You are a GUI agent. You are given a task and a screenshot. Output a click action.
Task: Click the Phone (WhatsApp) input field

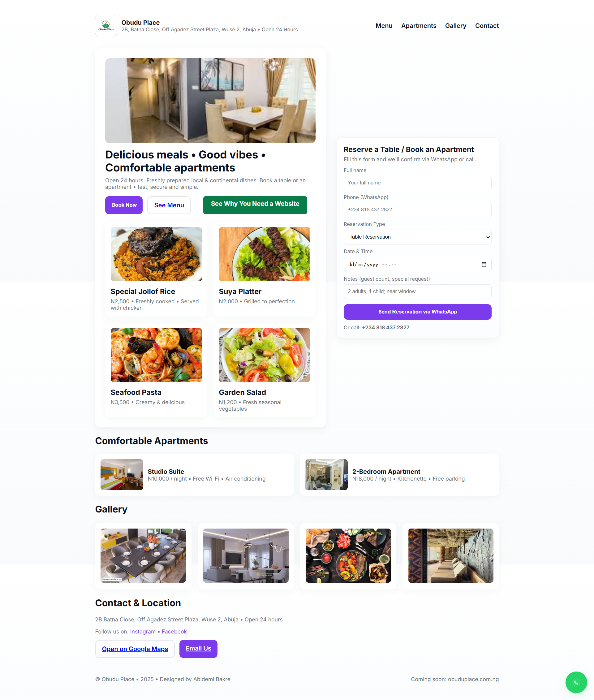tap(417, 210)
